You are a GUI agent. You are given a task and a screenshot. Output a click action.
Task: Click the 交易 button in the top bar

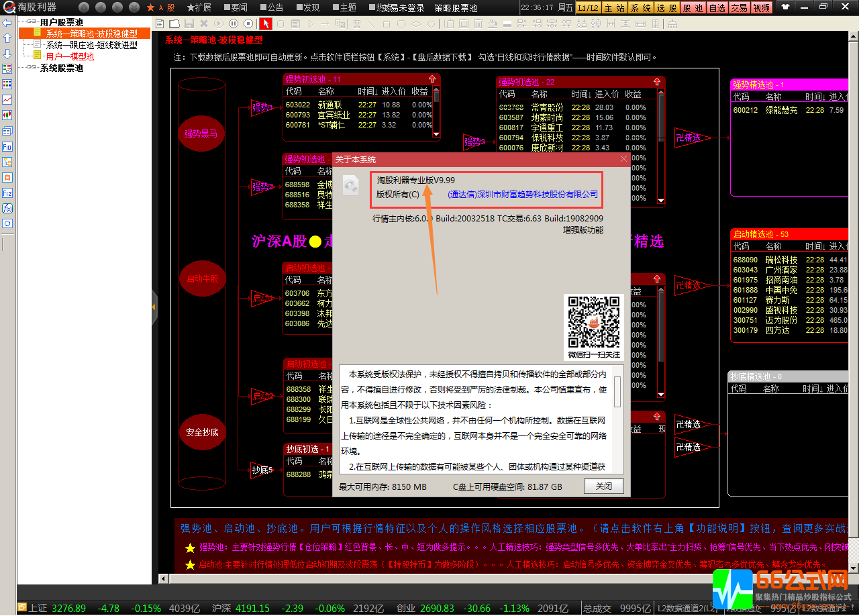[739, 8]
